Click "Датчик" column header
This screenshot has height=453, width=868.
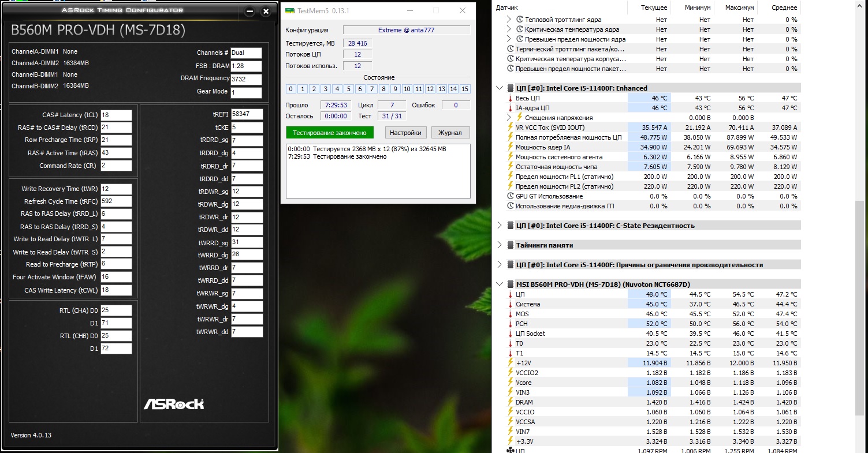pos(506,8)
